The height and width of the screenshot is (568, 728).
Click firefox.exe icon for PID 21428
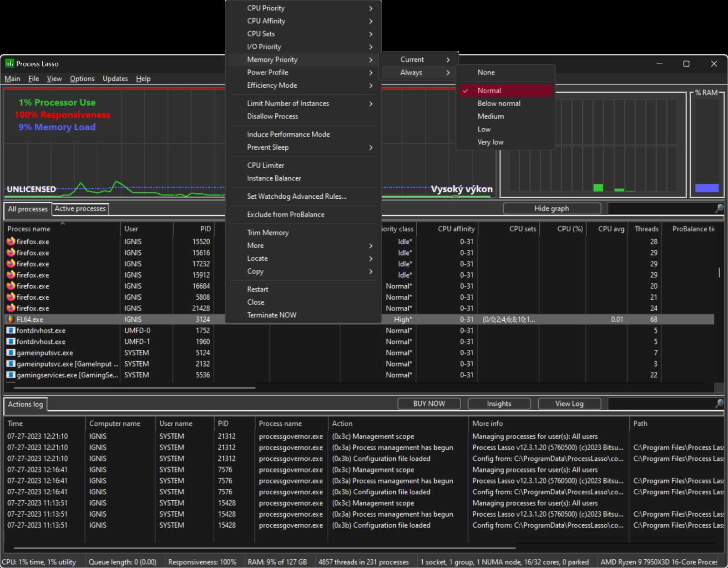(11, 308)
